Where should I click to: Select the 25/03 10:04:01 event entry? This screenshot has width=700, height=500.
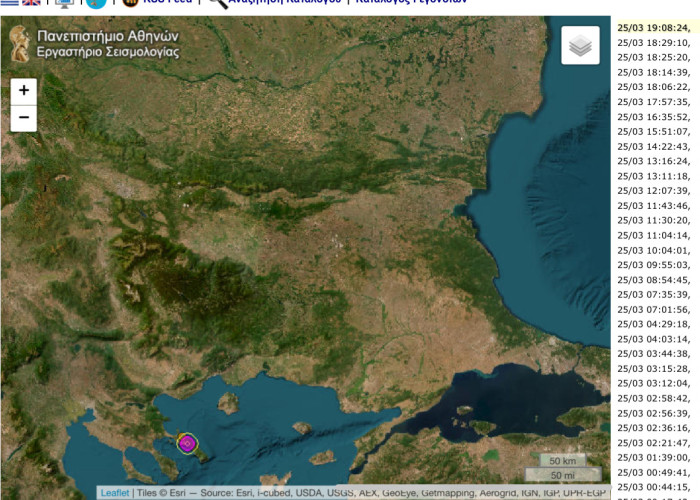(x=653, y=250)
